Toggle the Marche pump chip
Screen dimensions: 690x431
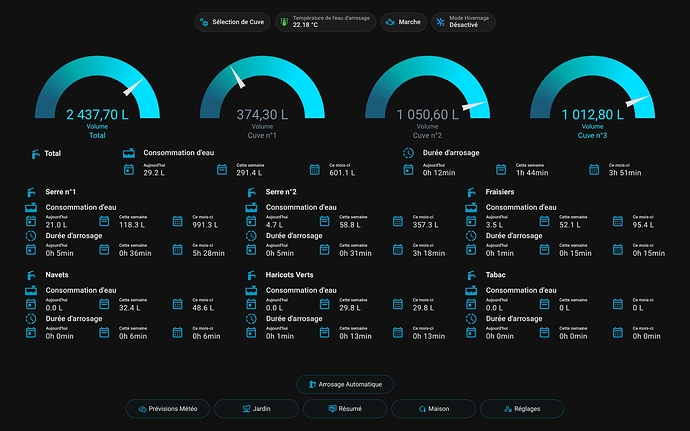pos(404,22)
